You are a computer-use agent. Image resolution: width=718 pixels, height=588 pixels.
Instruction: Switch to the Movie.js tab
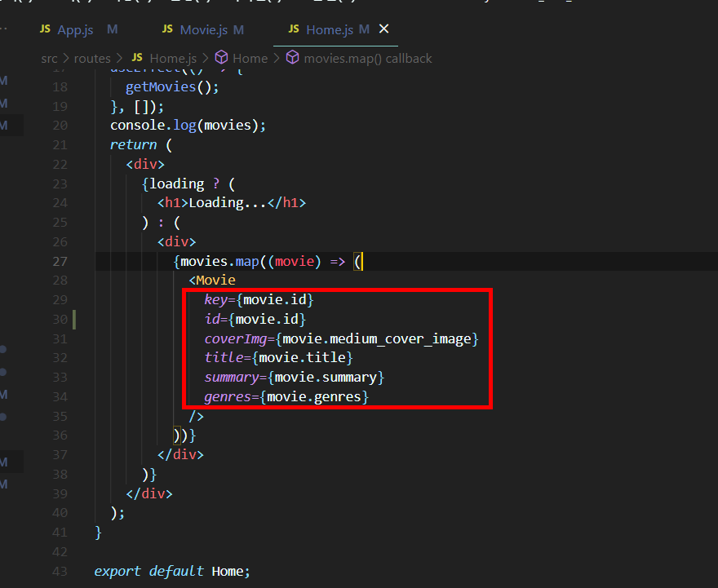tap(202, 30)
